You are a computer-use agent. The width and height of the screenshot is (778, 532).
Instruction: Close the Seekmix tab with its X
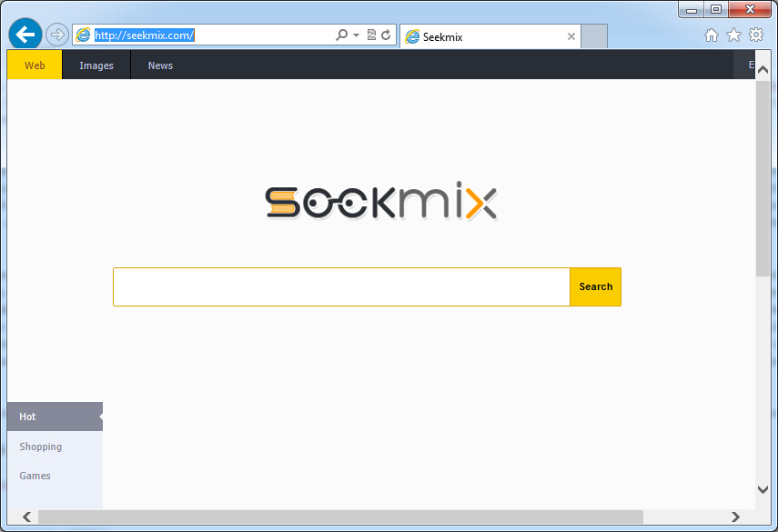pos(571,36)
